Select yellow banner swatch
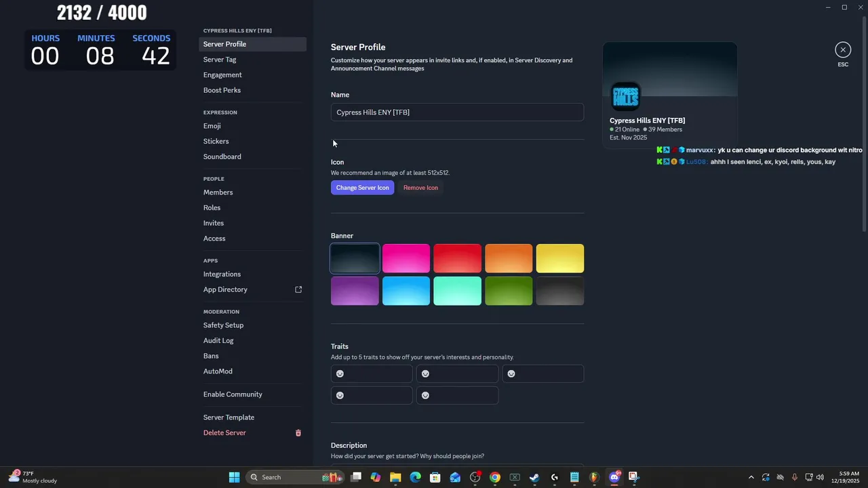868x488 pixels. (x=560, y=258)
